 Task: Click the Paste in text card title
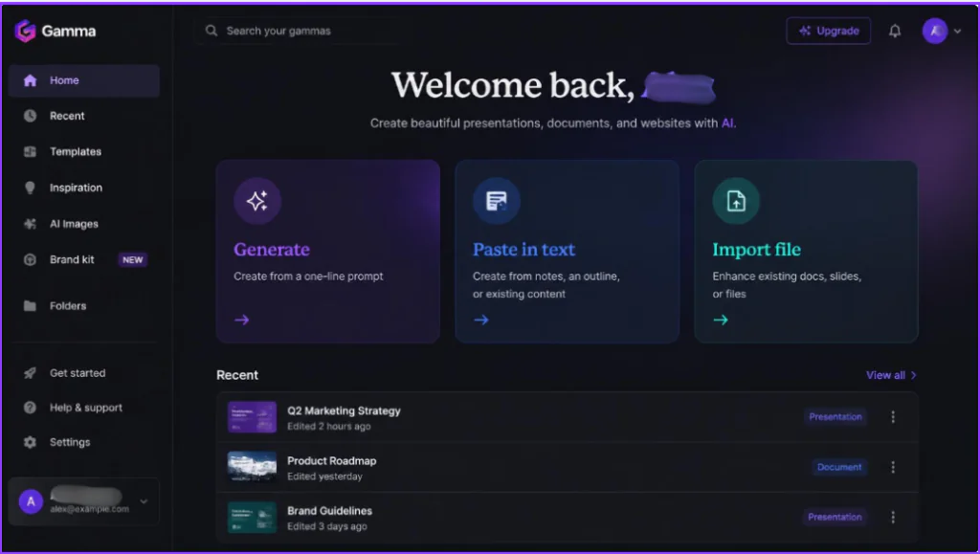point(523,249)
